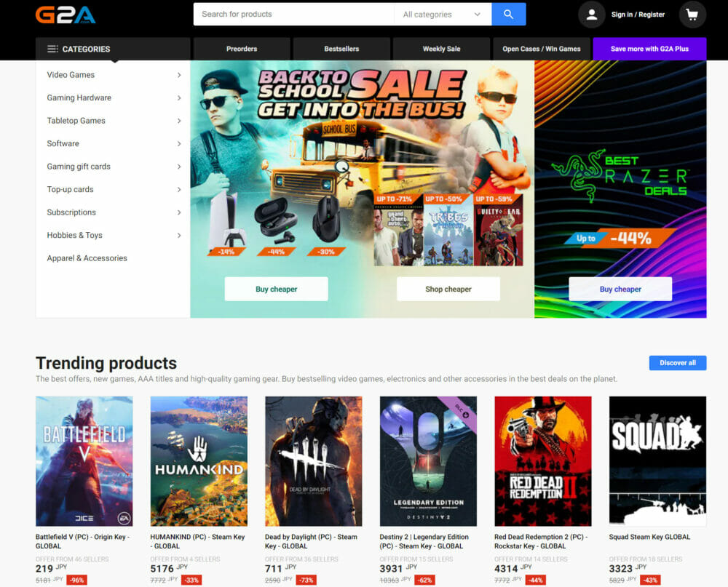The height and width of the screenshot is (587, 728).
Task: Click the Shop cheaper button
Action: point(448,289)
